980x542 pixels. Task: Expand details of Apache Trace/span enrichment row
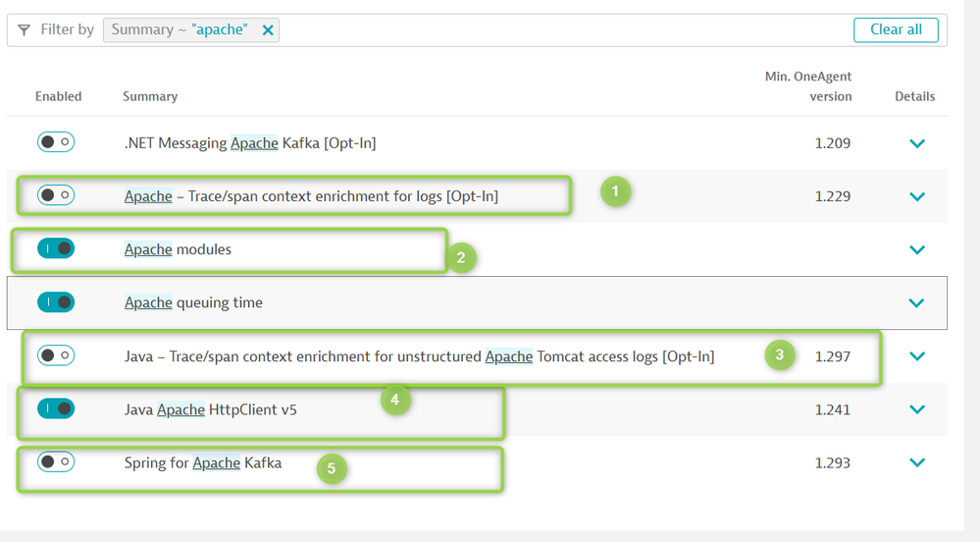(917, 196)
